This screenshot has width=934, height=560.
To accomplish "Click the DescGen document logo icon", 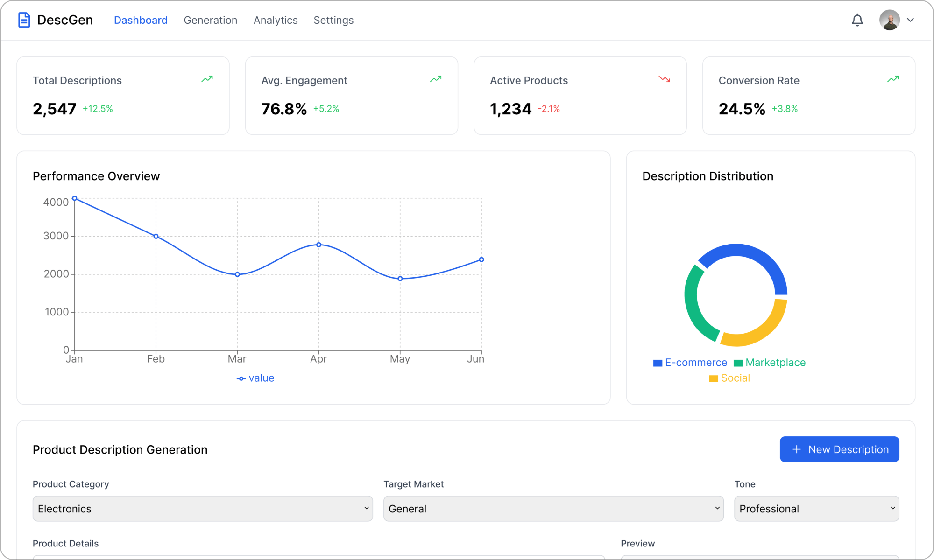I will tap(24, 20).
